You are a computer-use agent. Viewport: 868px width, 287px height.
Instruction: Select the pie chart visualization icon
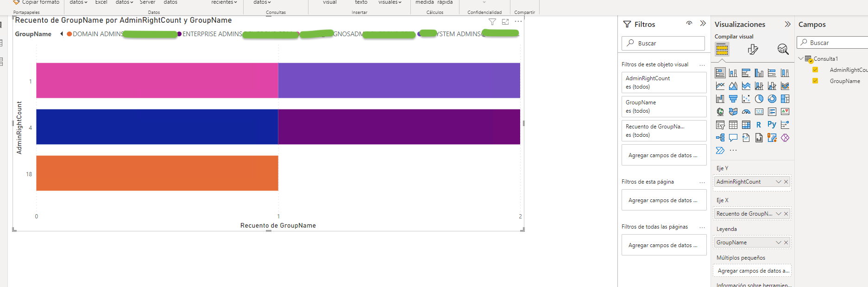pos(759,99)
